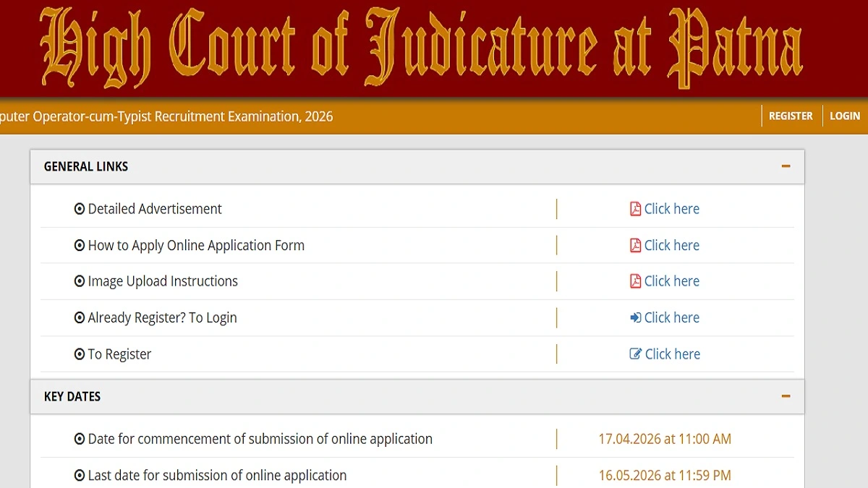Open the LOGIN menu item
The image size is (868, 488).
coord(845,116)
